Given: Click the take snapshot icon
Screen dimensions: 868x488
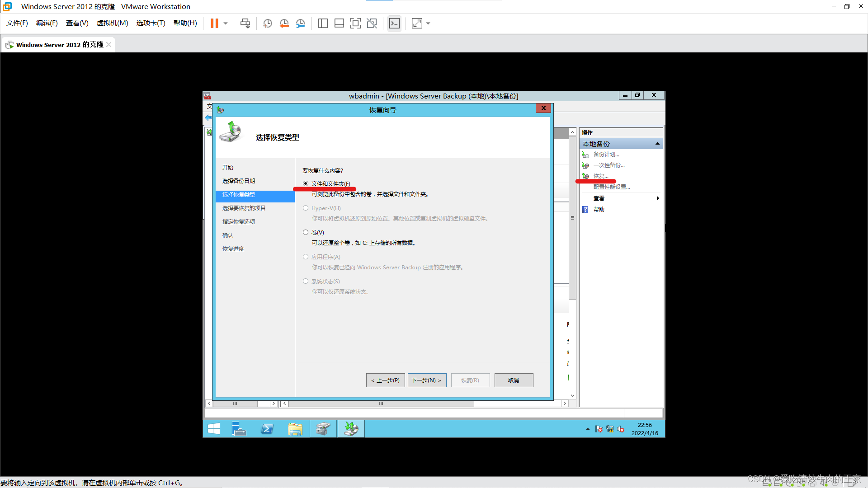Looking at the screenshot, I should tap(268, 23).
